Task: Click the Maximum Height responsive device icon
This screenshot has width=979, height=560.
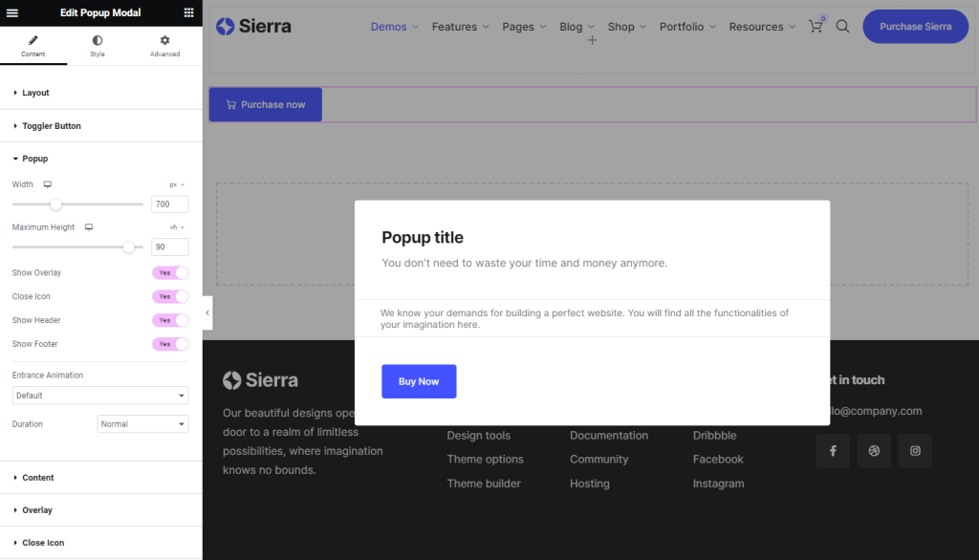Action: pos(89,227)
